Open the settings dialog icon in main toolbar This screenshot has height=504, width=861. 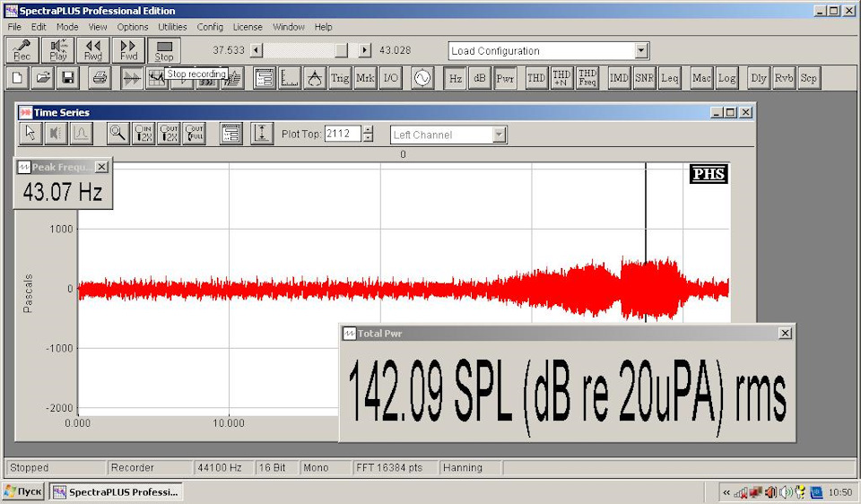pyautogui.click(x=264, y=78)
